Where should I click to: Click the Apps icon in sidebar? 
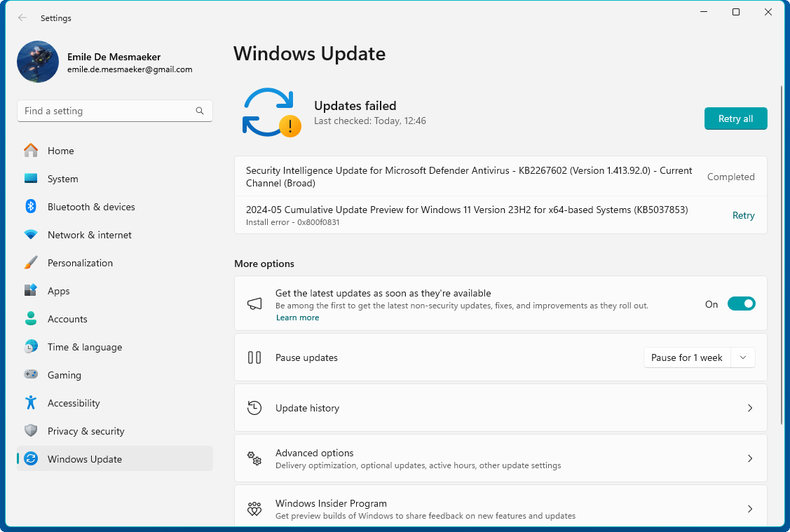pos(31,291)
